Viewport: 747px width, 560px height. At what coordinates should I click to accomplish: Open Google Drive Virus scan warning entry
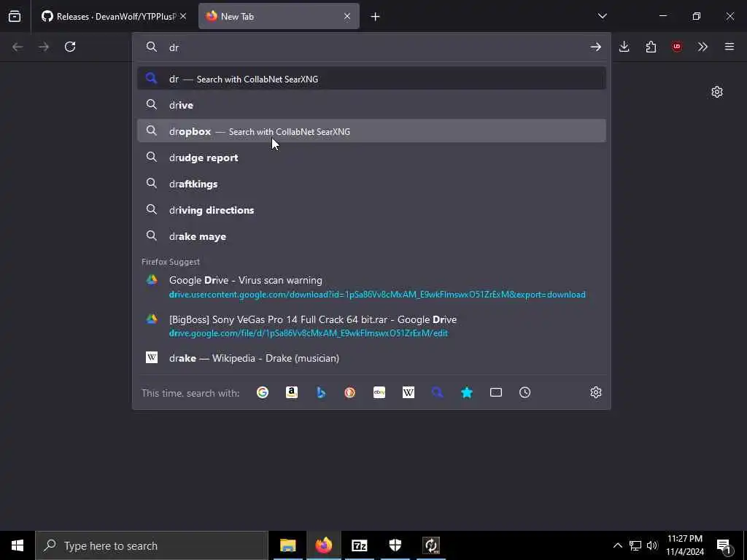[x=371, y=287]
